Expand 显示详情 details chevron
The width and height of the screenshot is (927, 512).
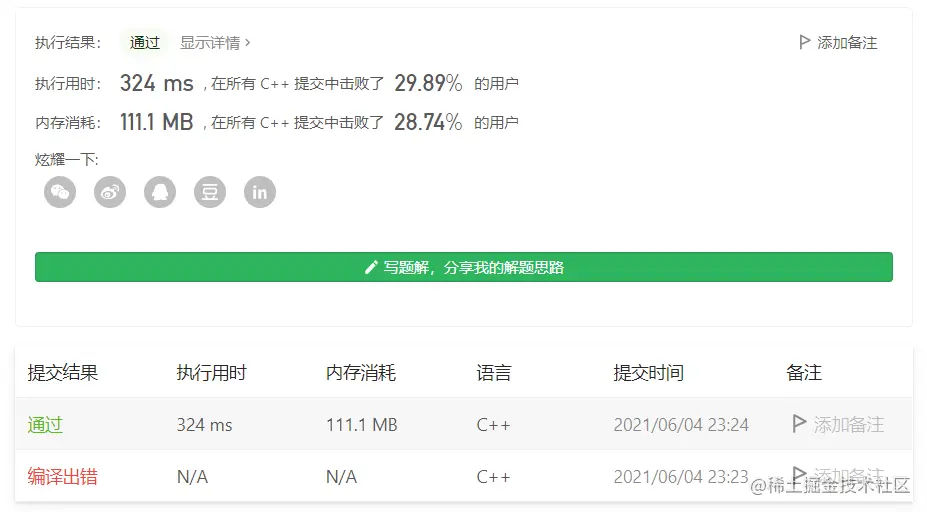click(x=248, y=43)
